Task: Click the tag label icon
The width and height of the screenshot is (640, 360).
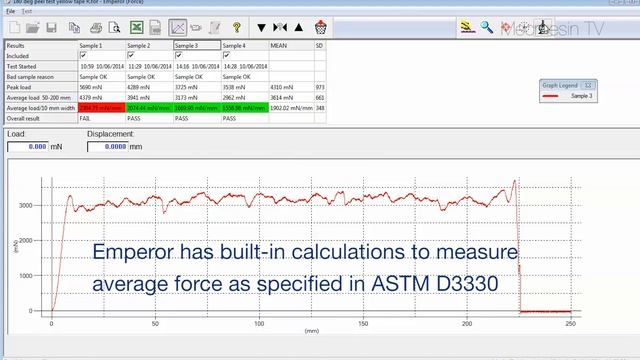Action: click(x=196, y=28)
